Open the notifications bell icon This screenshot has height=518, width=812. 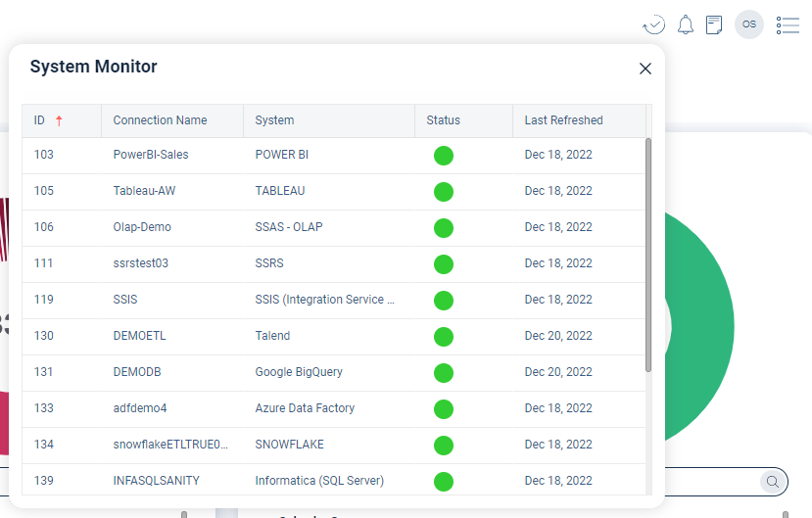click(686, 24)
